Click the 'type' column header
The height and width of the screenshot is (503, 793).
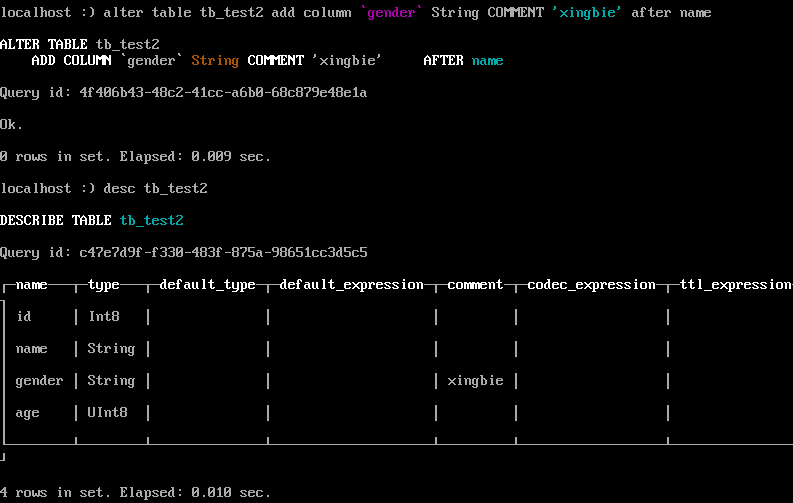click(104, 285)
